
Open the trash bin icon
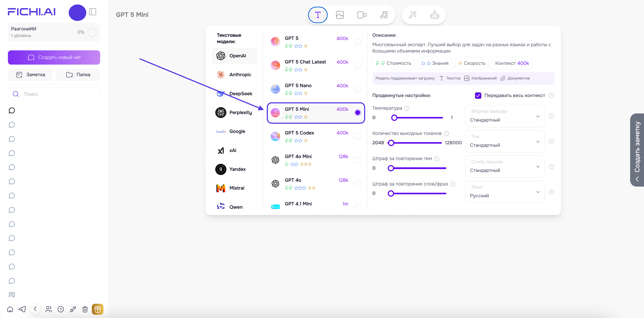85,309
